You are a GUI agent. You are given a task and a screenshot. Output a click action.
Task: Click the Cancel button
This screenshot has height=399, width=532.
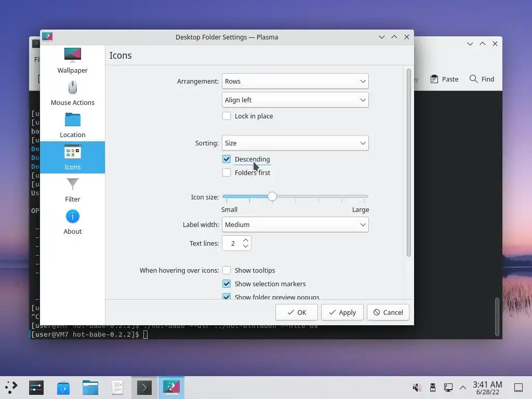pyautogui.click(x=388, y=312)
